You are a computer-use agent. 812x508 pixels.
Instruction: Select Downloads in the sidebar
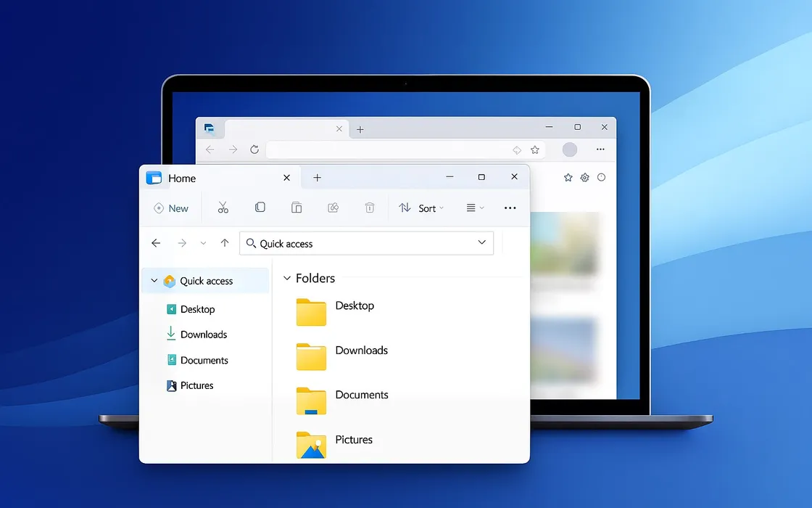coord(203,335)
